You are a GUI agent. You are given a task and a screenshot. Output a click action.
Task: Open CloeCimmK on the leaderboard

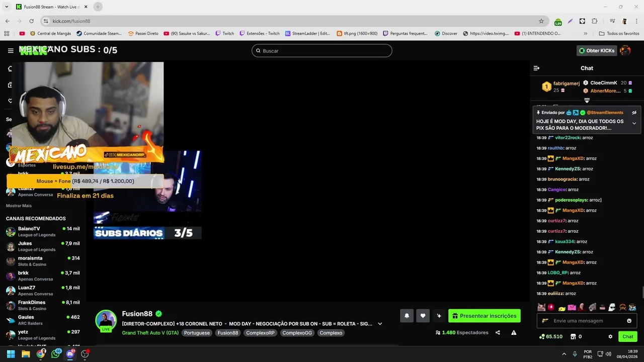[x=604, y=83]
